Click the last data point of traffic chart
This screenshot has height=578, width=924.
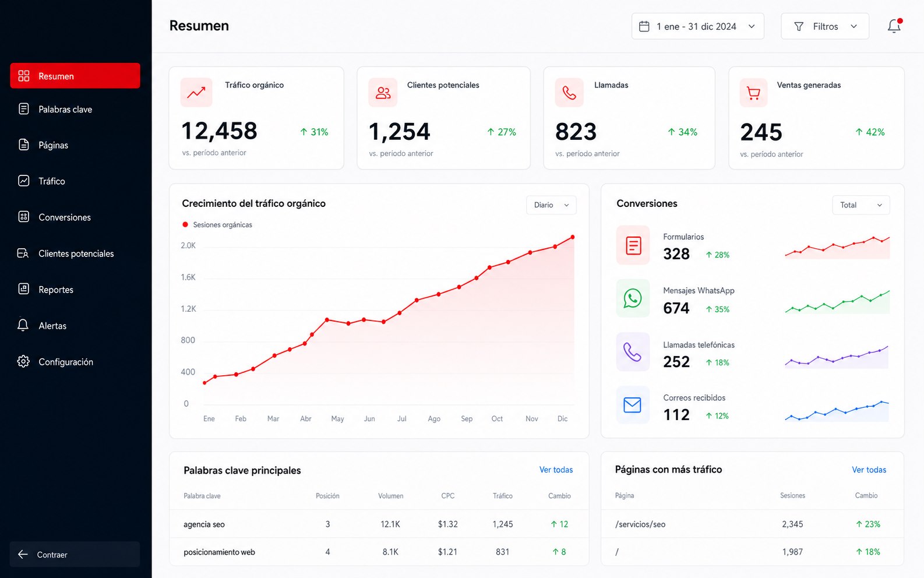point(573,237)
